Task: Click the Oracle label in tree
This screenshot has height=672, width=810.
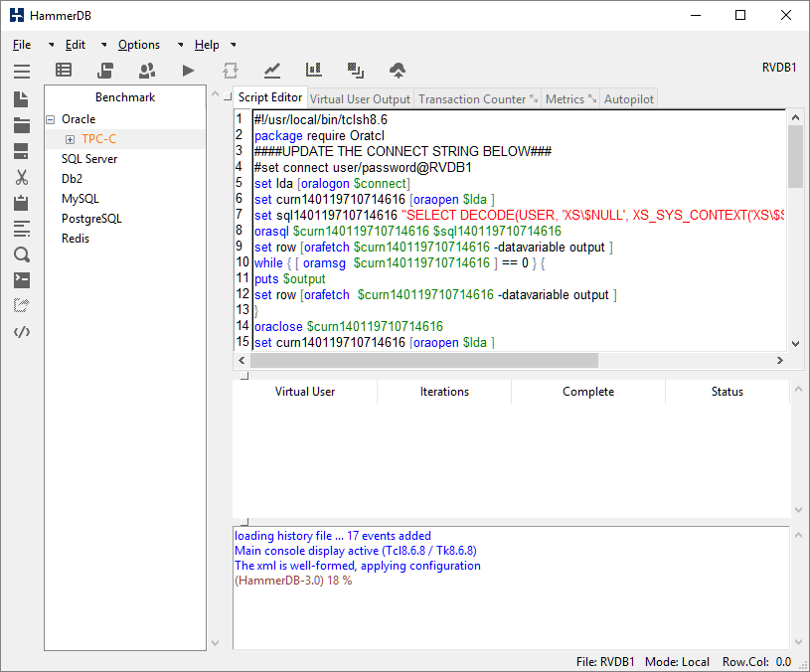Action: click(79, 119)
